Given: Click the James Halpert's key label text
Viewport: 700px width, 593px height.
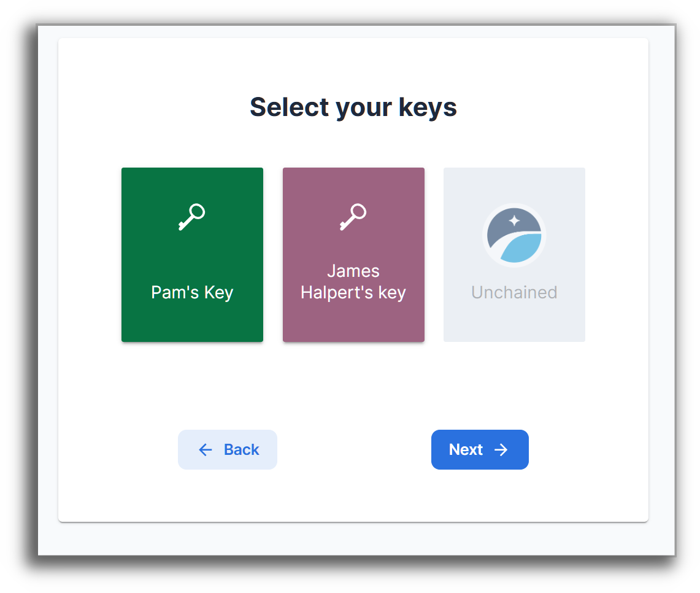Looking at the screenshot, I should (x=353, y=281).
